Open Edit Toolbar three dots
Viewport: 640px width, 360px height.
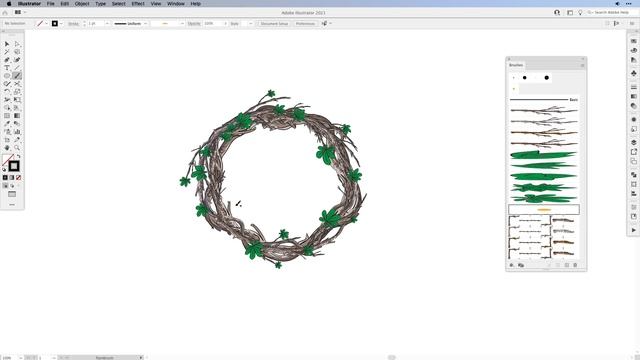point(12,204)
